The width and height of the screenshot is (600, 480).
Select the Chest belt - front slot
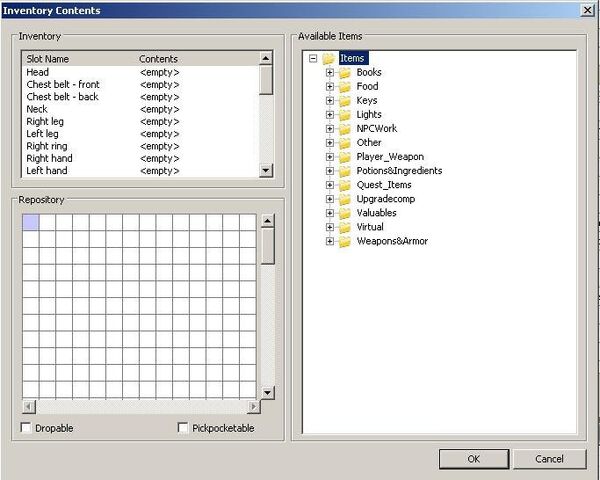[140, 85]
